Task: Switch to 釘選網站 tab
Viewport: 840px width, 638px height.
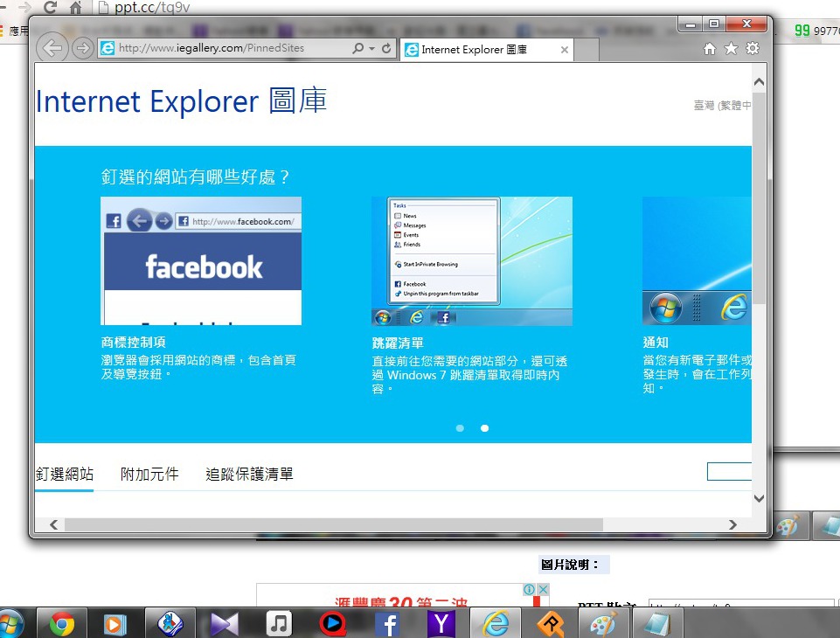Action: 65,474
